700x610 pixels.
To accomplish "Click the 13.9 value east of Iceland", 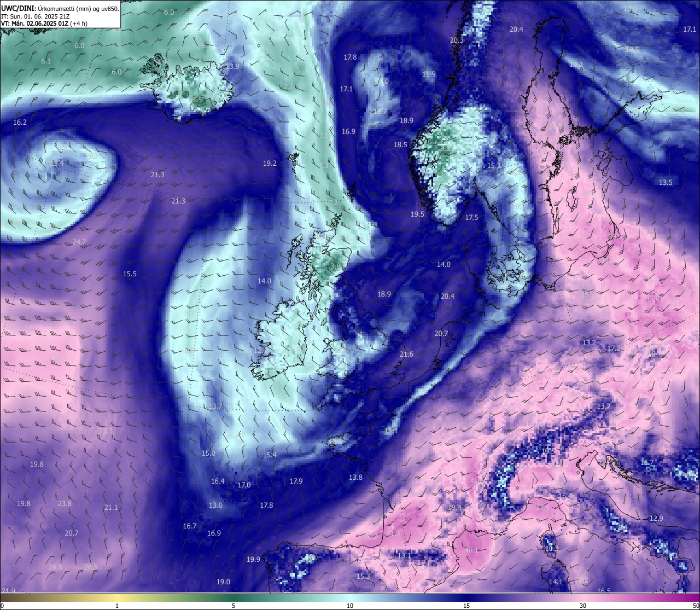I will click(233, 66).
